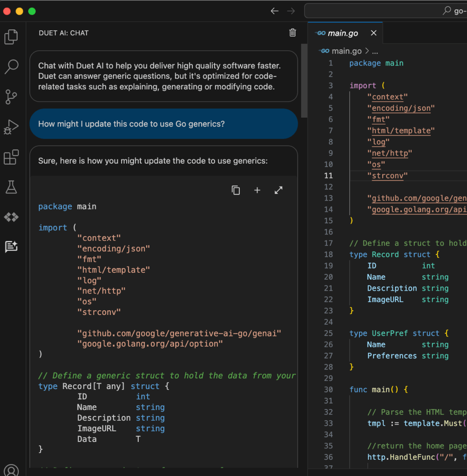Select the Duet AI chat icon

click(x=11, y=247)
